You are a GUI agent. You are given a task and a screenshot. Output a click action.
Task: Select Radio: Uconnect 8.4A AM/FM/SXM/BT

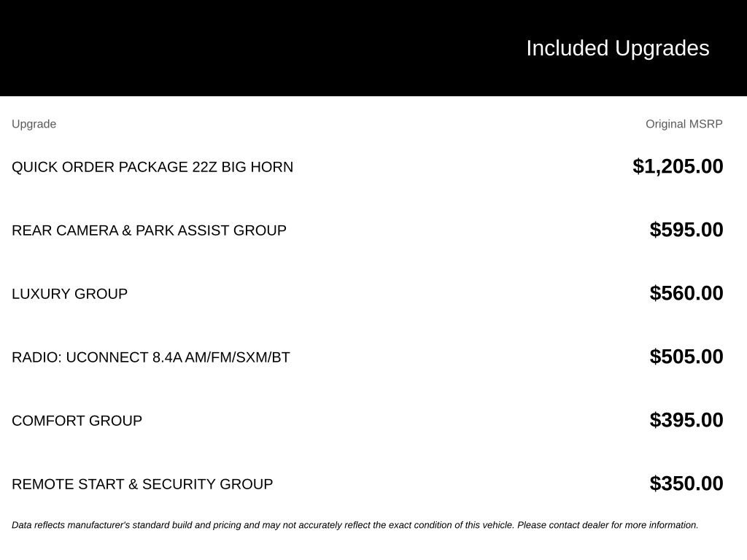coord(150,357)
